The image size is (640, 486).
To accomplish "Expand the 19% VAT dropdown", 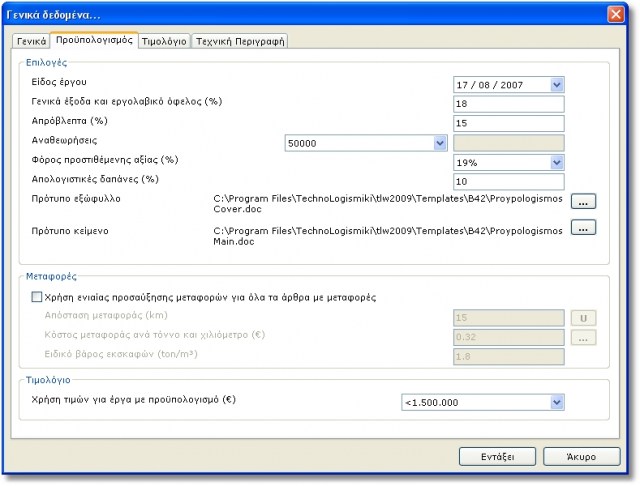I will click(557, 162).
